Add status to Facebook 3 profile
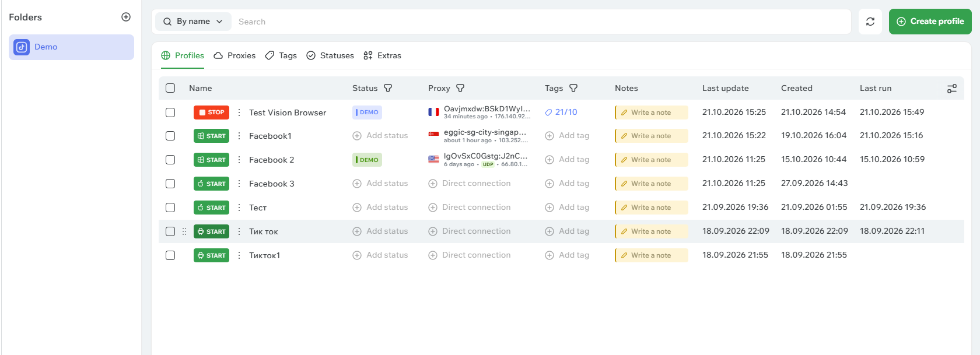The image size is (980, 355). tap(380, 184)
